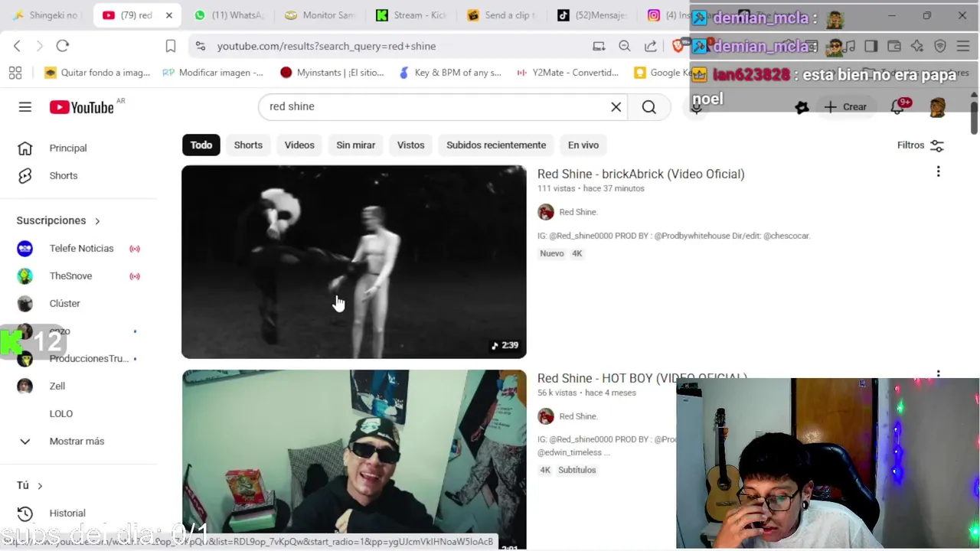Open the Brave Shields lion icon
Screen dimensions: 980x551
click(678, 46)
